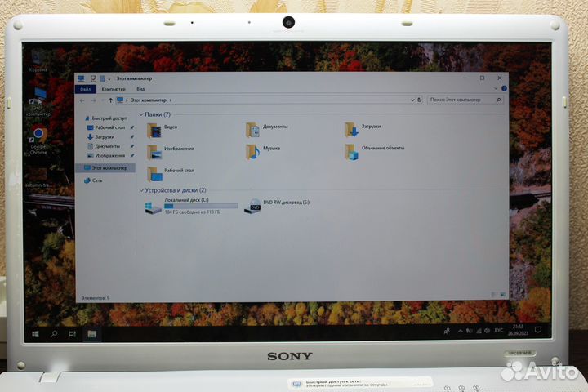Collapse the Папки (7) section

[141, 114]
